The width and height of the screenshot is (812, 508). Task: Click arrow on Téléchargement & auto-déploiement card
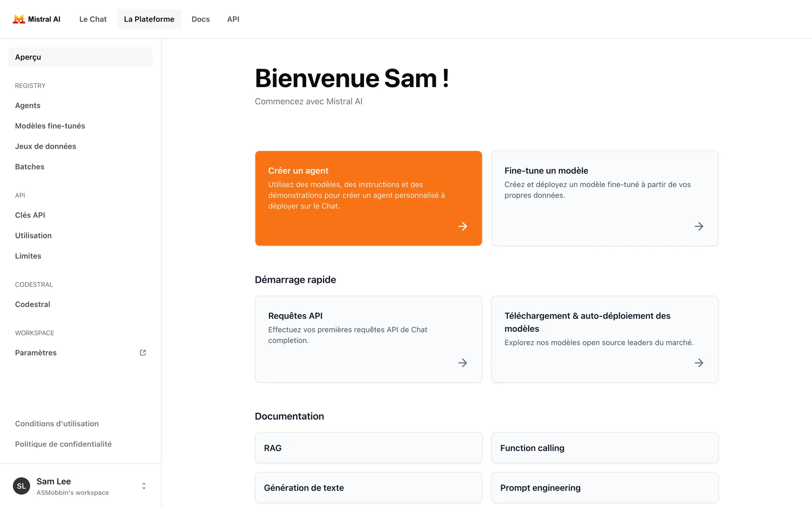pos(699,363)
